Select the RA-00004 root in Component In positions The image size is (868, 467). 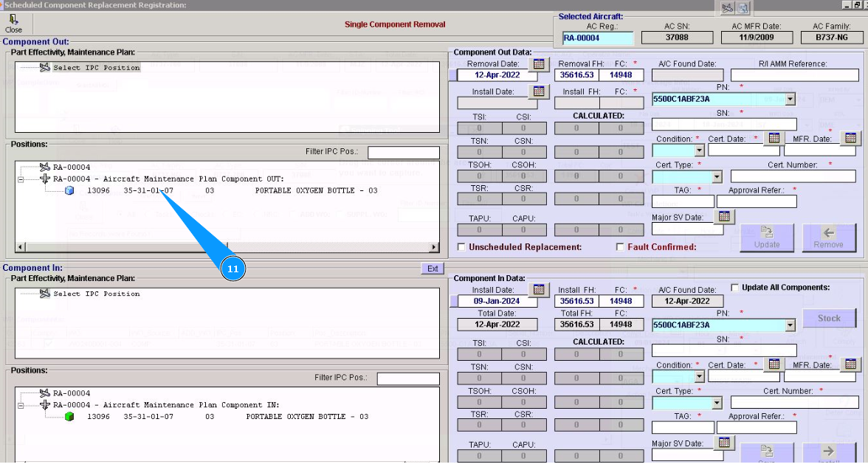[72, 393]
